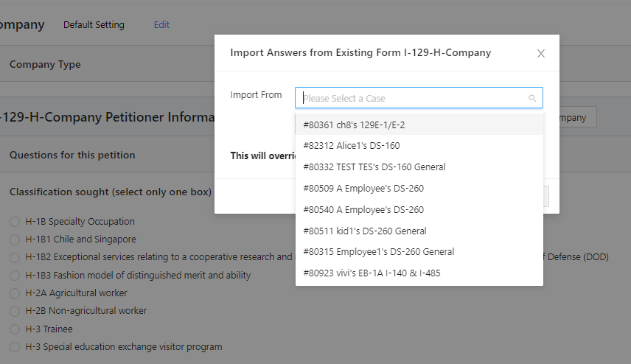Select H-1B Specialty Occupation radio button

tap(15, 222)
